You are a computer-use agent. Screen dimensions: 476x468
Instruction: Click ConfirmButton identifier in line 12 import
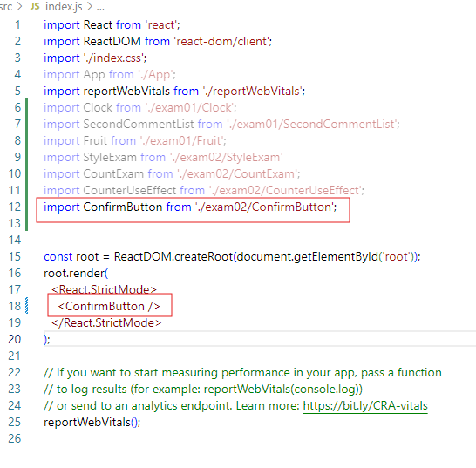pyautogui.click(x=123, y=207)
